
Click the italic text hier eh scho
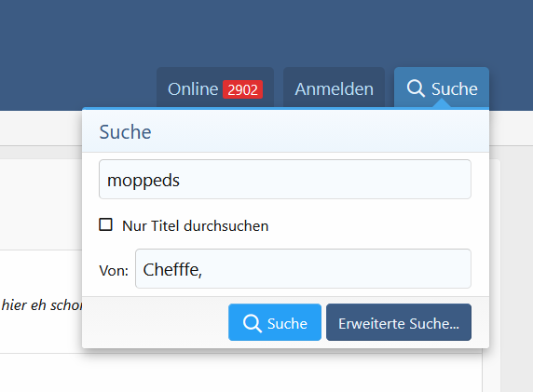point(42,305)
